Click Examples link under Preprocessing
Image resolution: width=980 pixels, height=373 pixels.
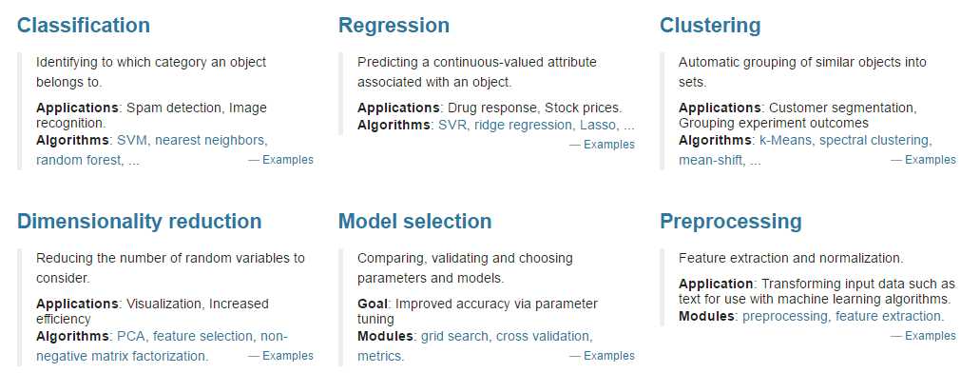[x=930, y=336]
